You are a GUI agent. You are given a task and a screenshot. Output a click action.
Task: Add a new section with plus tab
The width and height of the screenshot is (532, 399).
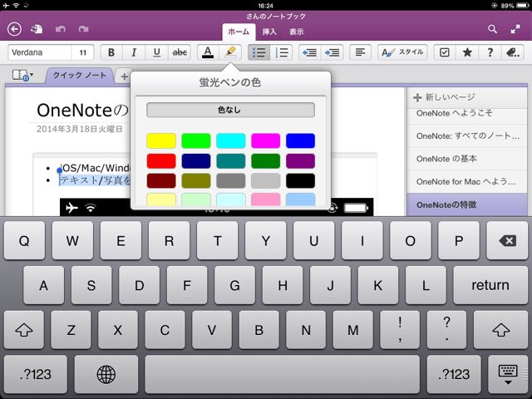124,76
